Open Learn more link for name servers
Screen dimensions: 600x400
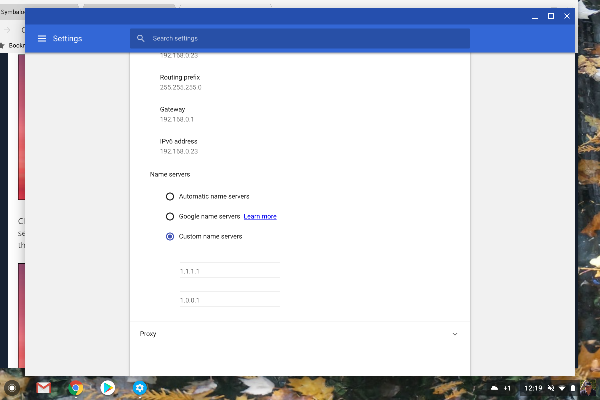pos(260,216)
